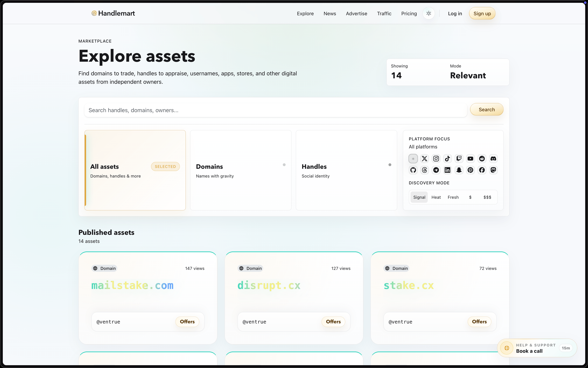588x368 pixels.
Task: Select the Domains category card
Action: pyautogui.click(x=241, y=170)
